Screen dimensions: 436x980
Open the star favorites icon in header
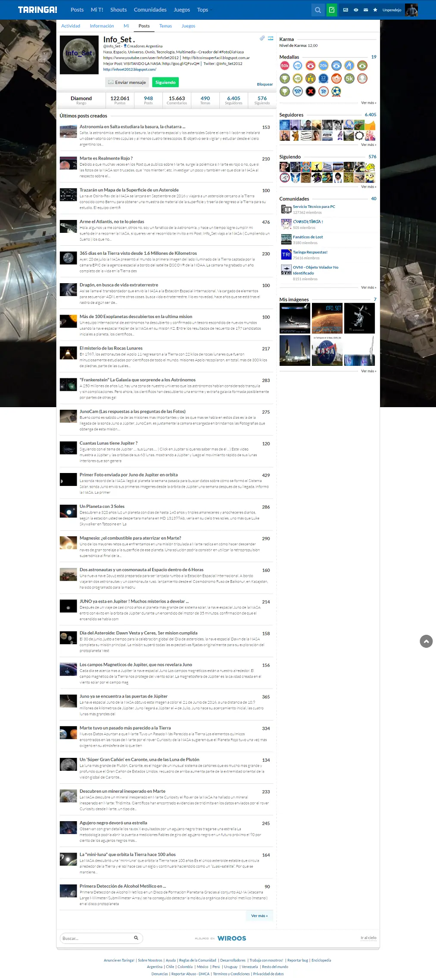[x=375, y=10]
